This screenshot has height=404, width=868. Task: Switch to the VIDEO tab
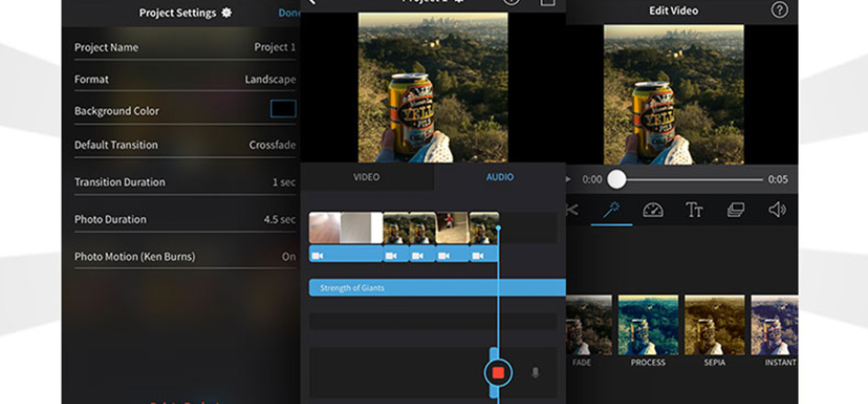(x=367, y=178)
